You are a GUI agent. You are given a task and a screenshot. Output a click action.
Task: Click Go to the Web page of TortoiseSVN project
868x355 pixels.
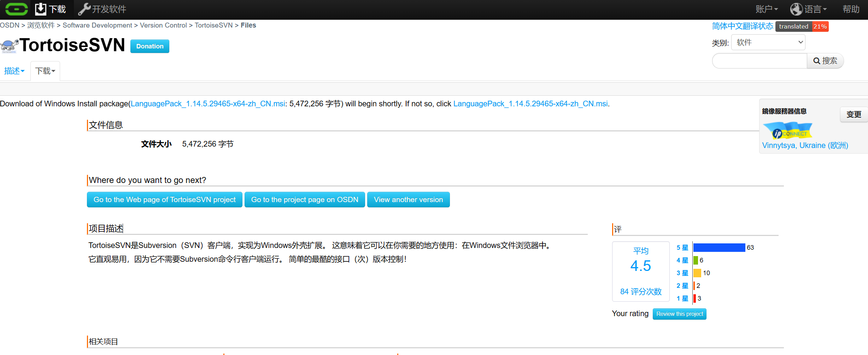click(164, 199)
